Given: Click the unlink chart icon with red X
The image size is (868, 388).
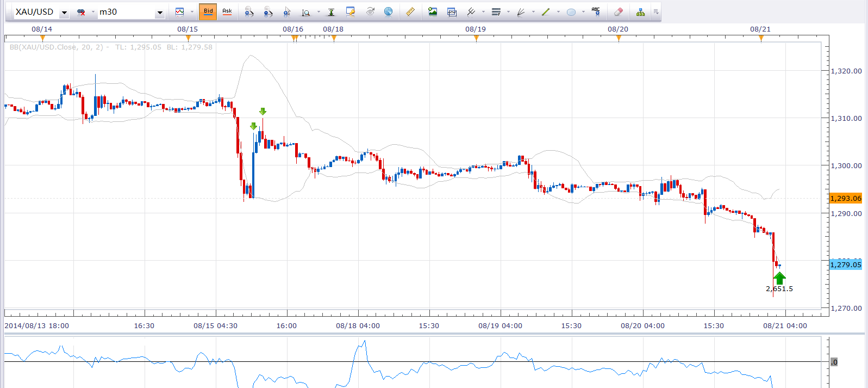Looking at the screenshot, I should coord(82,12).
